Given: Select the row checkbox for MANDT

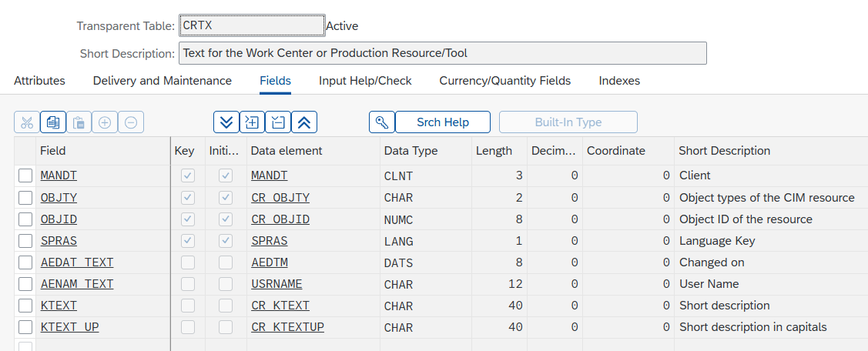Looking at the screenshot, I should pos(25,175).
